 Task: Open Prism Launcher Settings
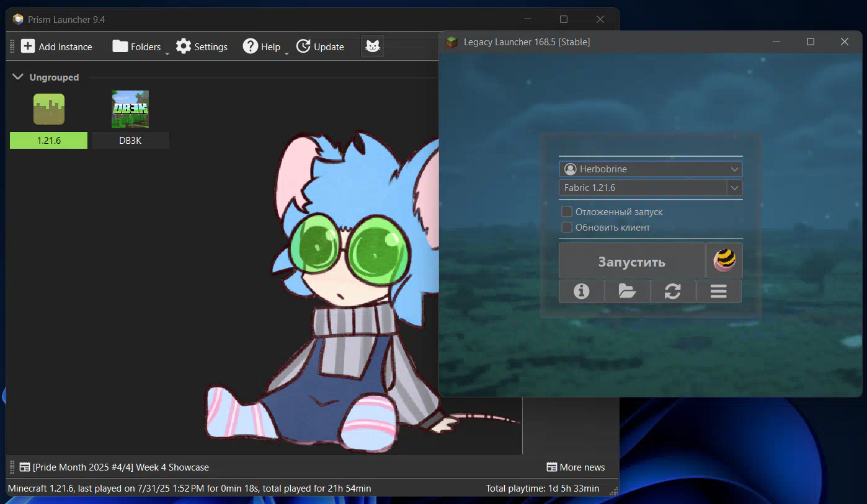pyautogui.click(x=202, y=46)
